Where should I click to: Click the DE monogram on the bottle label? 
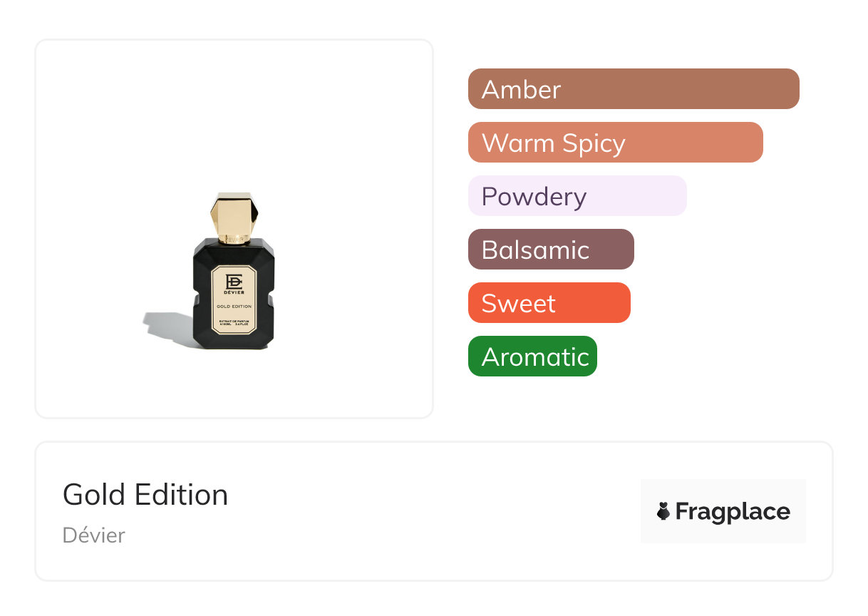(x=234, y=282)
